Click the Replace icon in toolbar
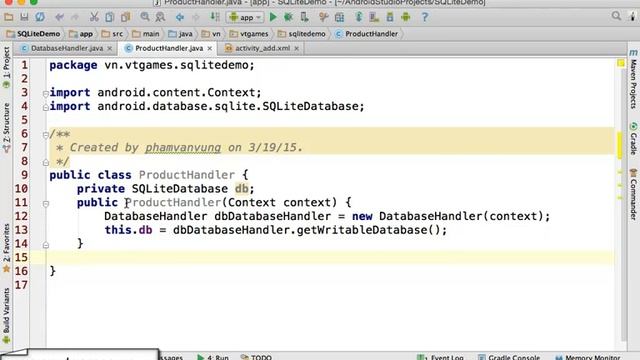Image resolution: width=640 pixels, height=360 pixels. pos(160,17)
